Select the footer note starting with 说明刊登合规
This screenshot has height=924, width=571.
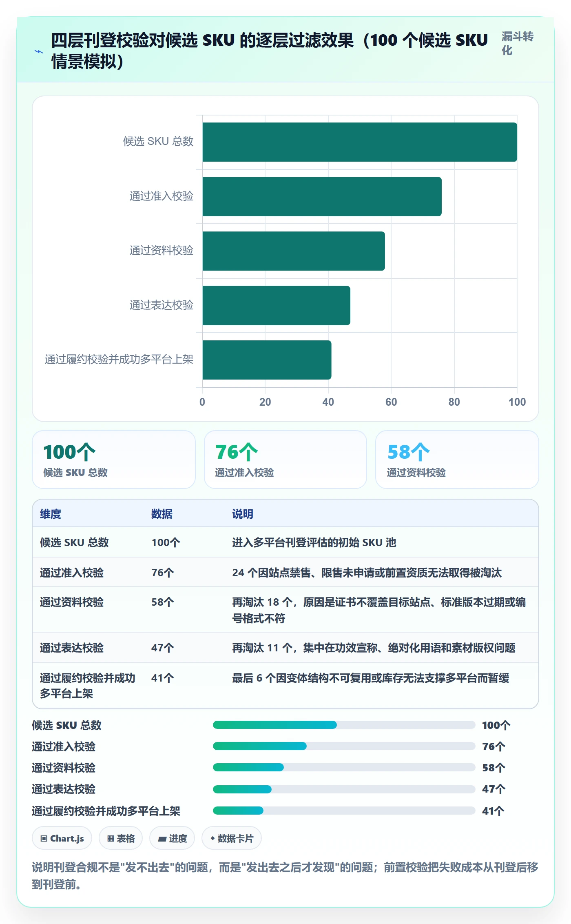click(285, 875)
